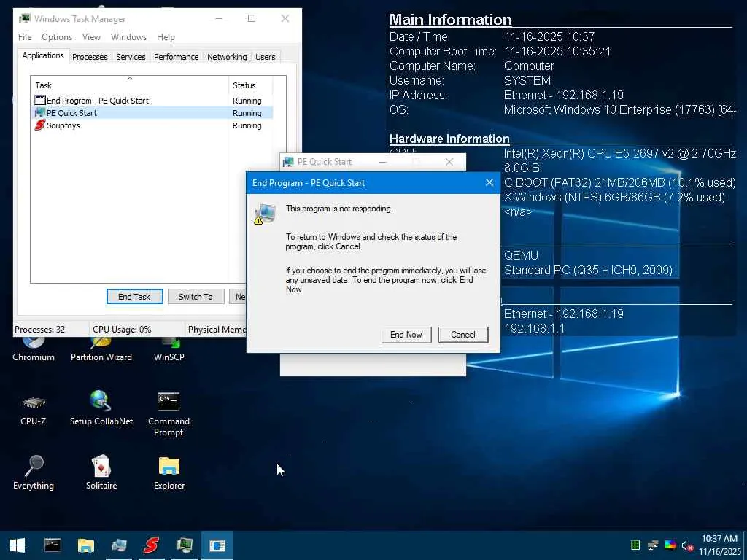Viewport: 747px width, 560px height.
Task: Click the not-responding warning icon in dialog
Action: point(266,214)
